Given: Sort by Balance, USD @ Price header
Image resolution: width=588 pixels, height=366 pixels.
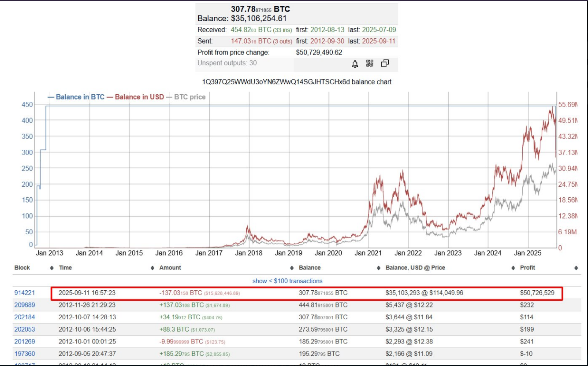Looking at the screenshot, I should tap(415, 268).
